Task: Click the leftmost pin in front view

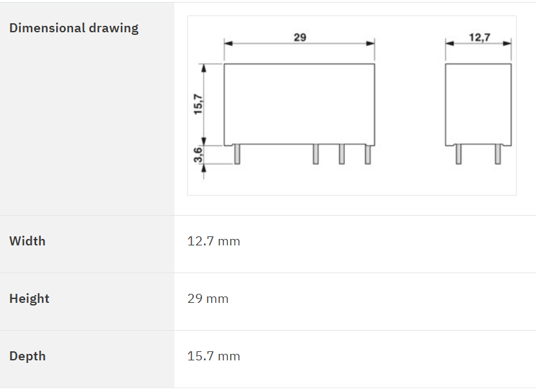Action: coord(237,154)
